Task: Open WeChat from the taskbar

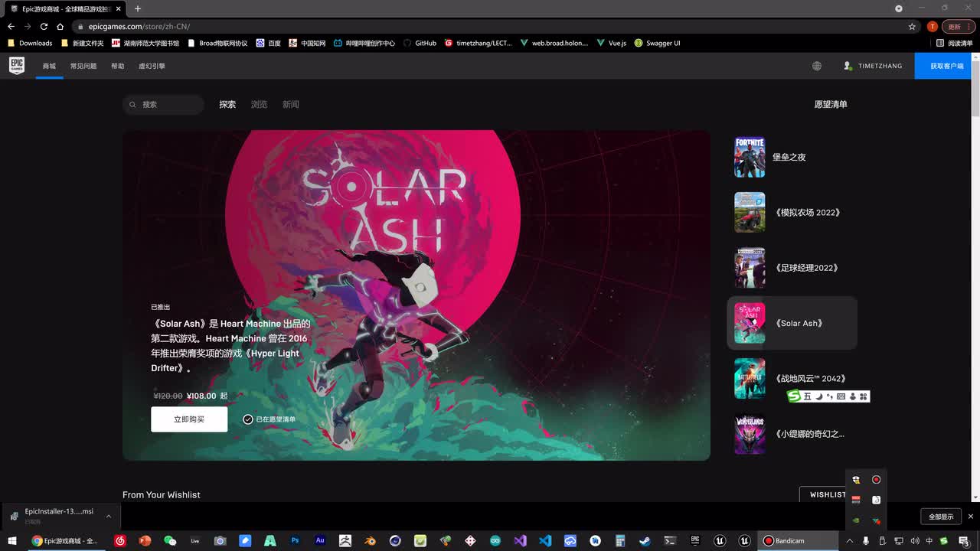Action: [x=170, y=540]
